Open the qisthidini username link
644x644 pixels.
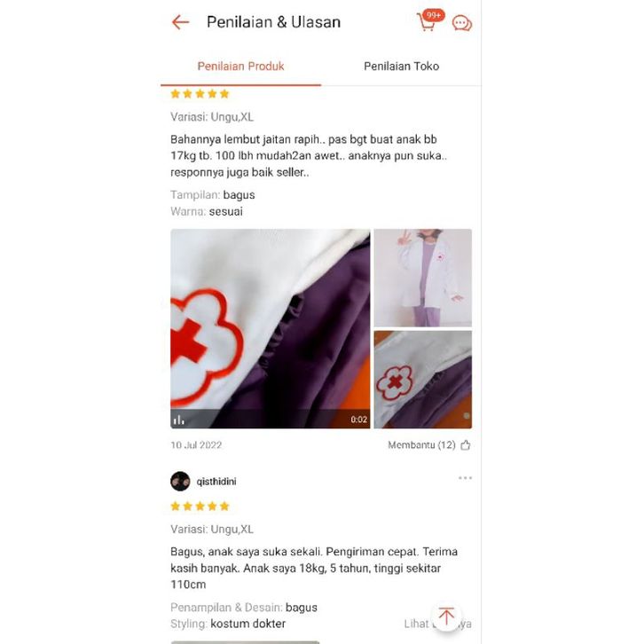(216, 482)
